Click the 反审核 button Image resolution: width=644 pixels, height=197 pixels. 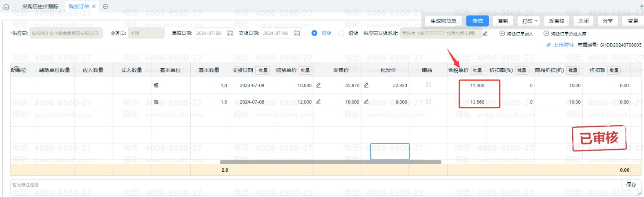[556, 21]
